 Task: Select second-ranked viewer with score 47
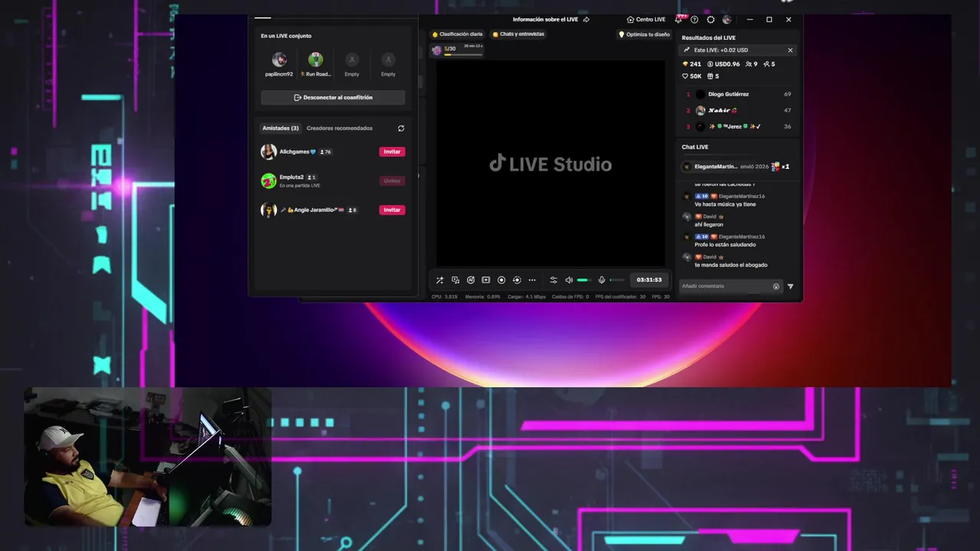tap(738, 110)
